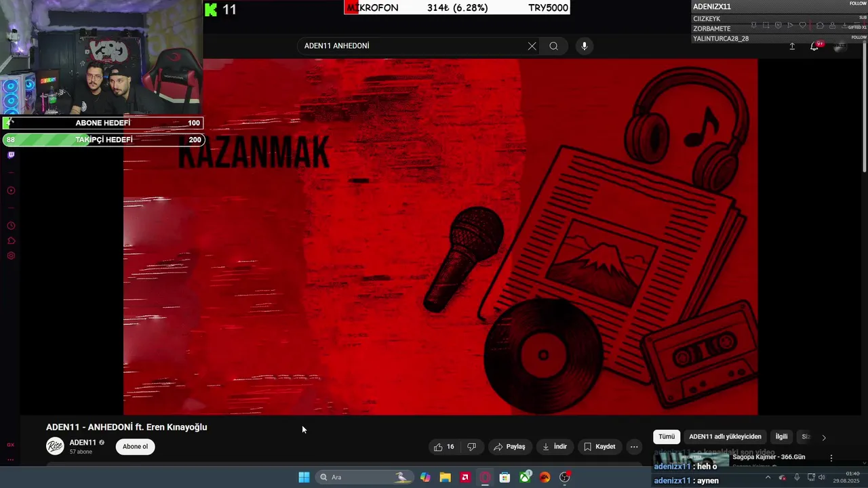The width and height of the screenshot is (868, 488).
Task: Open OBS Studio from the taskbar
Action: (565, 477)
